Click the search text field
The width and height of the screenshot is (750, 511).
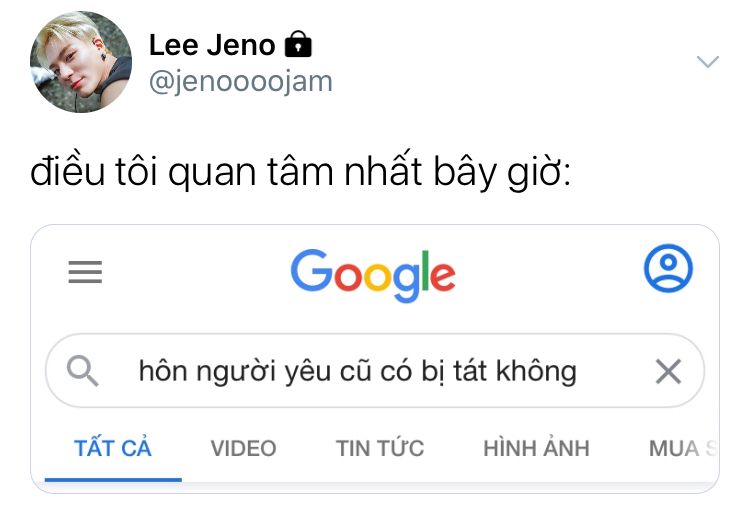click(375, 371)
